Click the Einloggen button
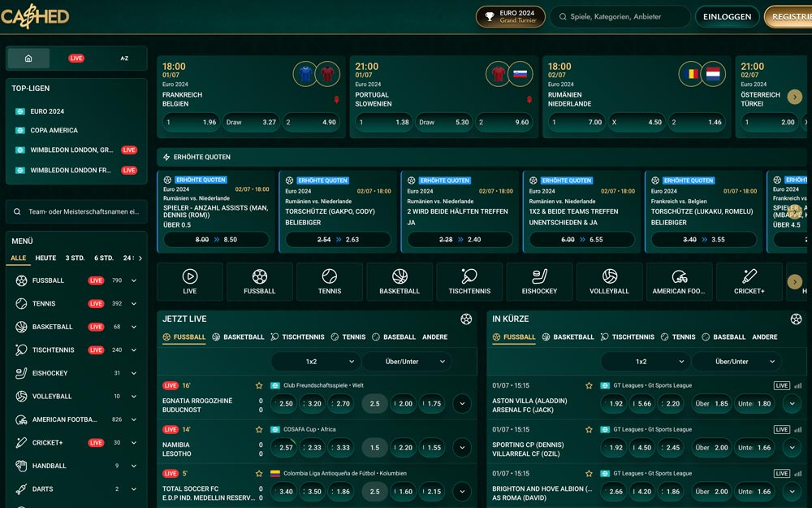Screen dimensions: 812x508 point(727,16)
